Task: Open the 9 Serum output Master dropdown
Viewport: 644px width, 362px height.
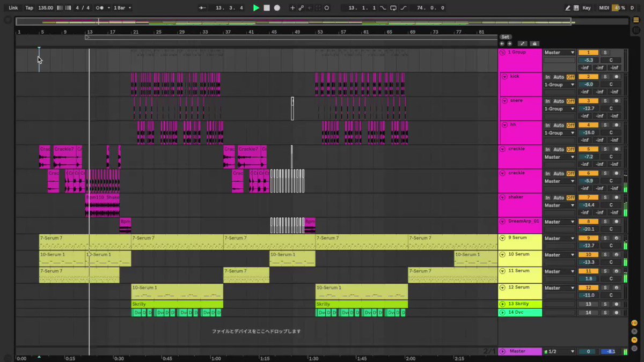Action: click(x=560, y=238)
